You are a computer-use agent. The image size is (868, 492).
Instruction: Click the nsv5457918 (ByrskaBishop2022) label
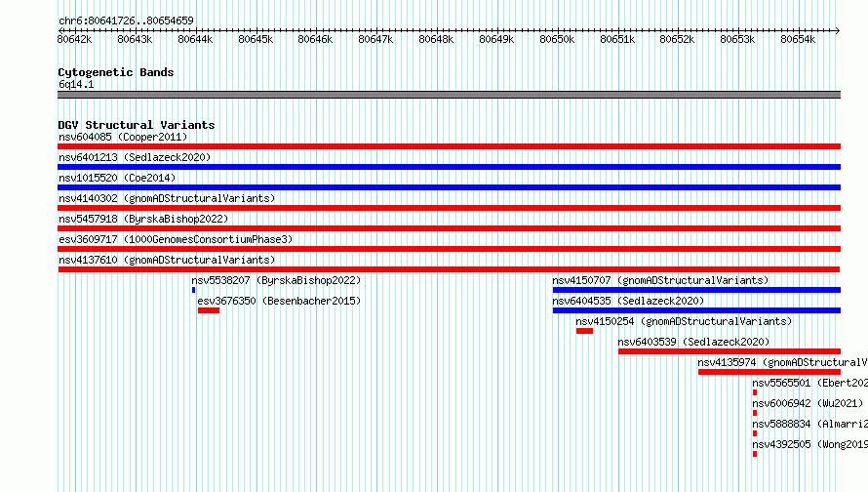pos(143,219)
